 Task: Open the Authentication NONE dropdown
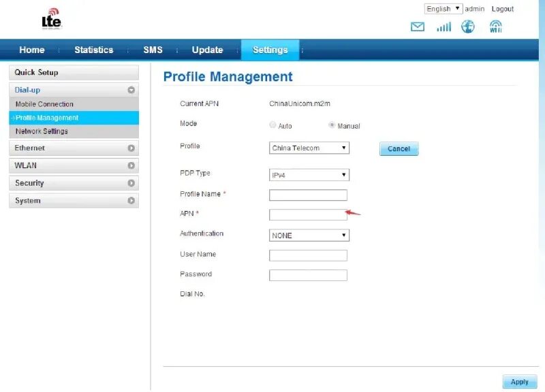point(309,235)
